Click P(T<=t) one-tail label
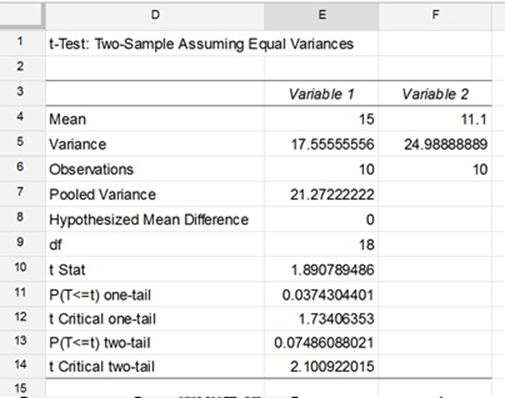Image resolution: width=505 pixels, height=398 pixels. click(x=155, y=294)
